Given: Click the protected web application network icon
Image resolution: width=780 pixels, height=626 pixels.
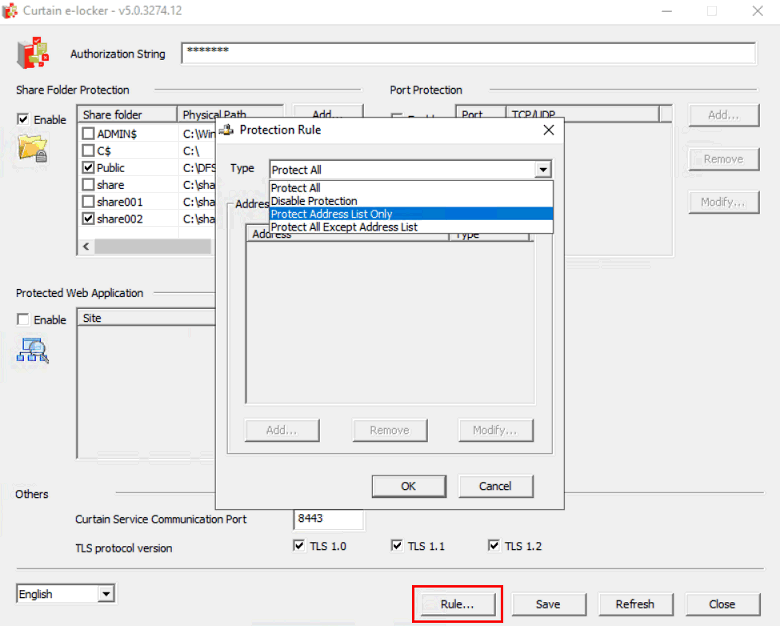Looking at the screenshot, I should point(33,349).
